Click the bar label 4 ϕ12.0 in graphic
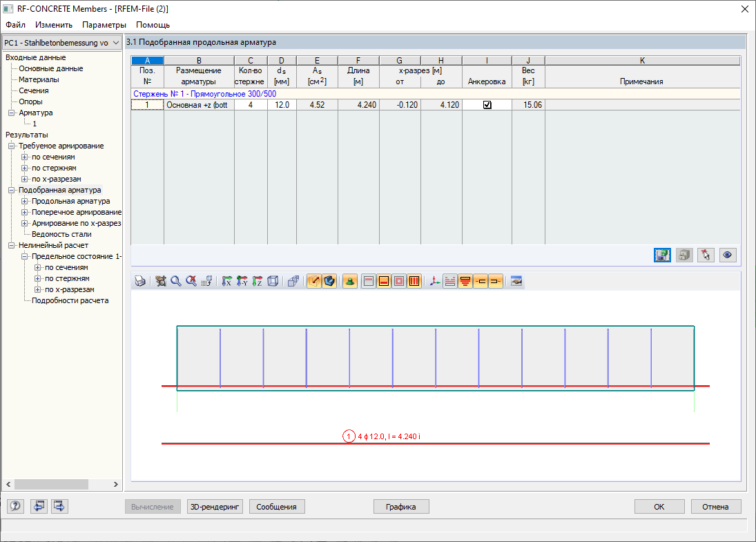Image resolution: width=756 pixels, height=542 pixels. pos(389,436)
